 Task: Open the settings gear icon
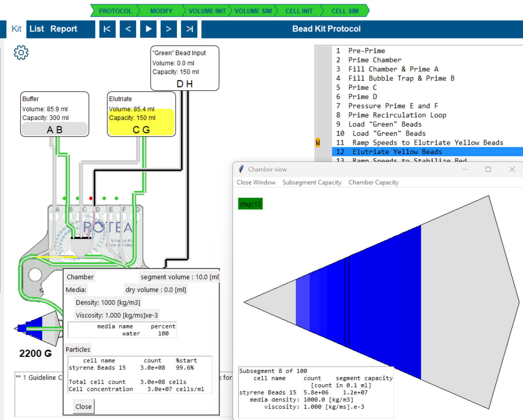point(21,53)
